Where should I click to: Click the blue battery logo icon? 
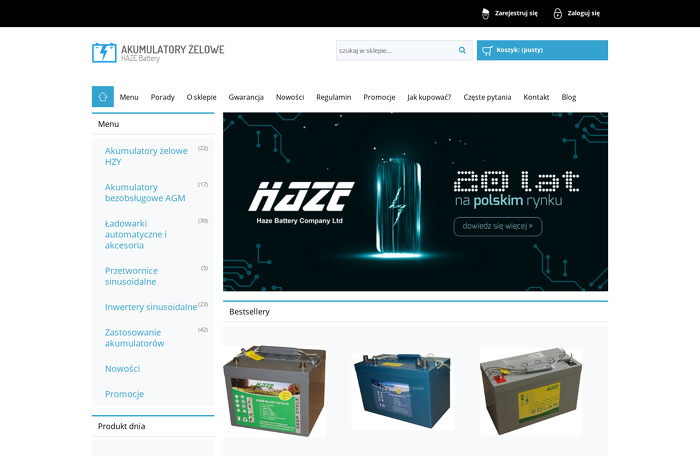pyautogui.click(x=104, y=52)
